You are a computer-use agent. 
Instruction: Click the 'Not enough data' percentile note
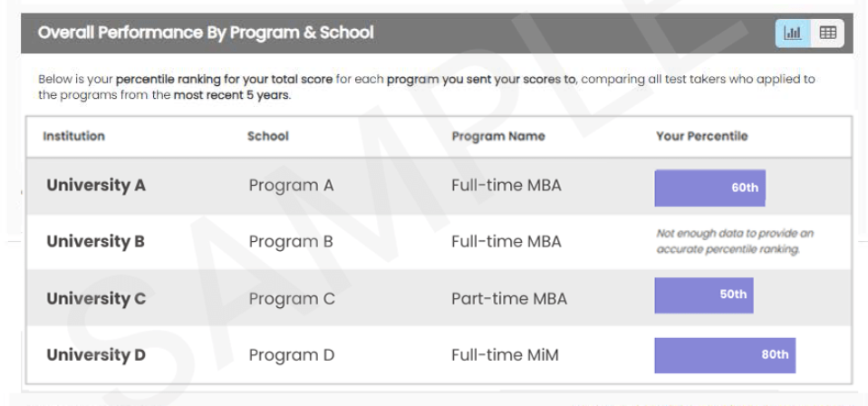(728, 241)
